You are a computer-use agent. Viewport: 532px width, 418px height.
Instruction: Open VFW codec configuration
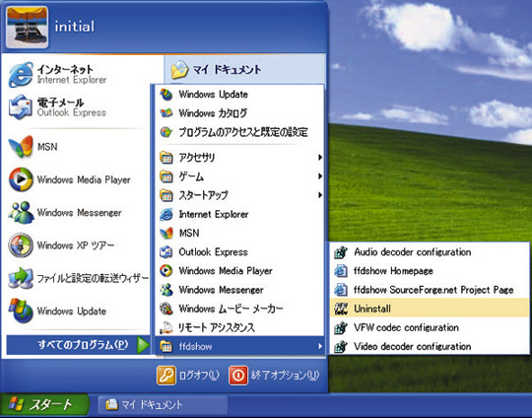click(x=430, y=327)
